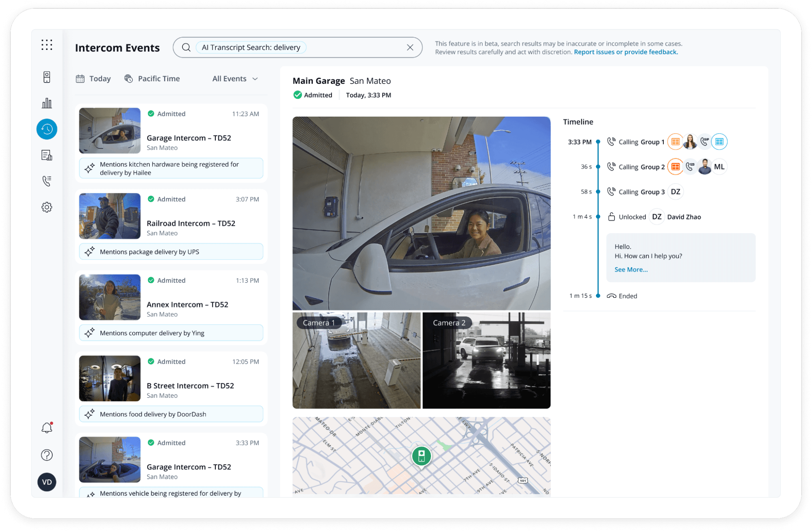
Task: Change the Pacific Time setting
Action: (152, 78)
